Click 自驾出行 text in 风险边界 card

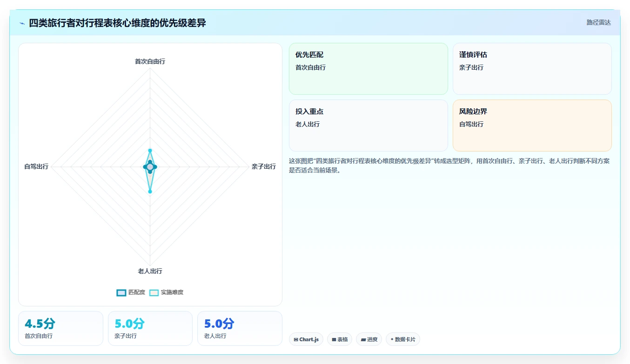point(471,124)
